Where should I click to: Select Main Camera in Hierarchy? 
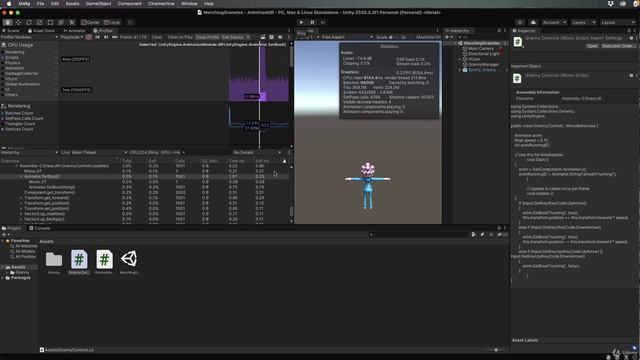pos(481,49)
